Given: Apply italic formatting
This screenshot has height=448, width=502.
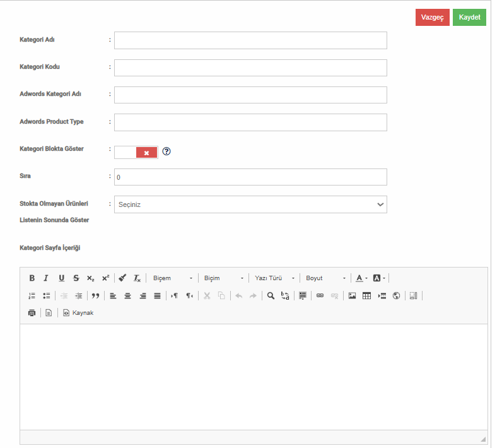Looking at the screenshot, I should point(46,278).
